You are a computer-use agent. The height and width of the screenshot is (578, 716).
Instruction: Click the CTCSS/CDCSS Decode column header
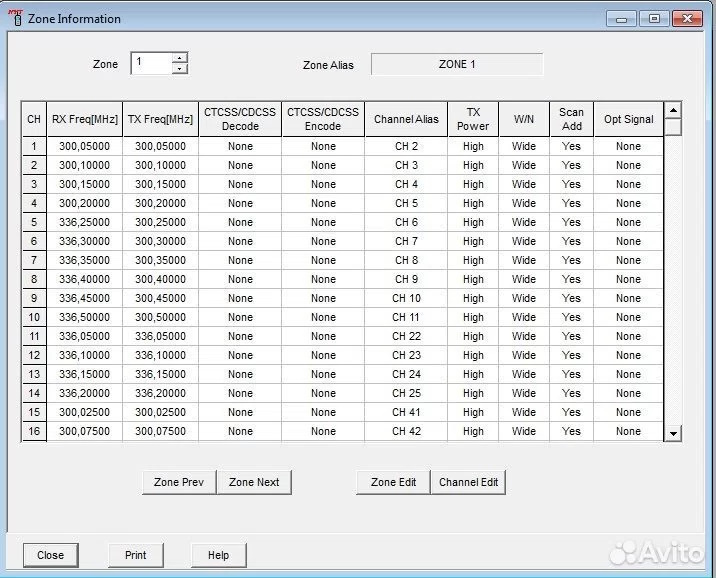click(x=240, y=119)
